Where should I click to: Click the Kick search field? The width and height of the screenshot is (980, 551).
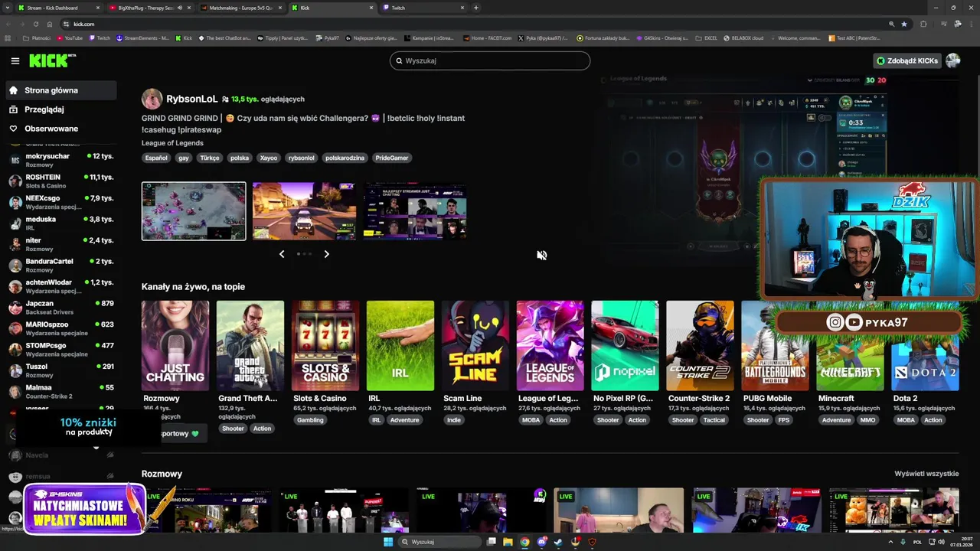(x=490, y=60)
